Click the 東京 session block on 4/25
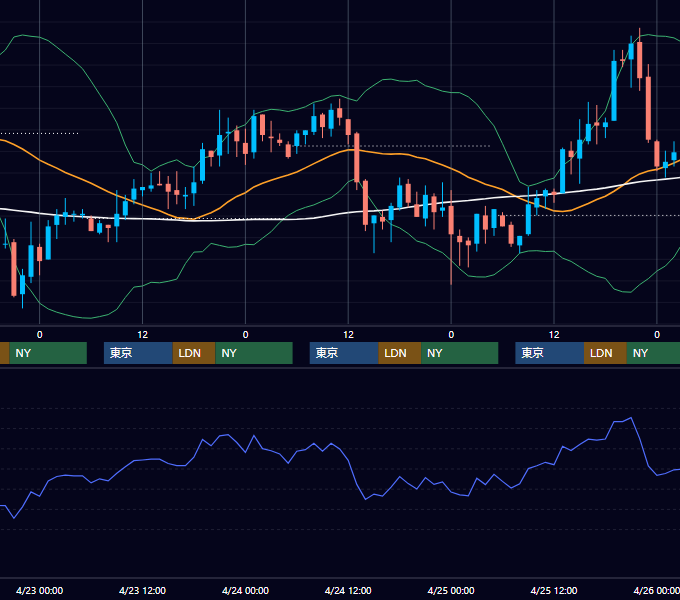Image resolution: width=680 pixels, height=600 pixels. click(549, 353)
